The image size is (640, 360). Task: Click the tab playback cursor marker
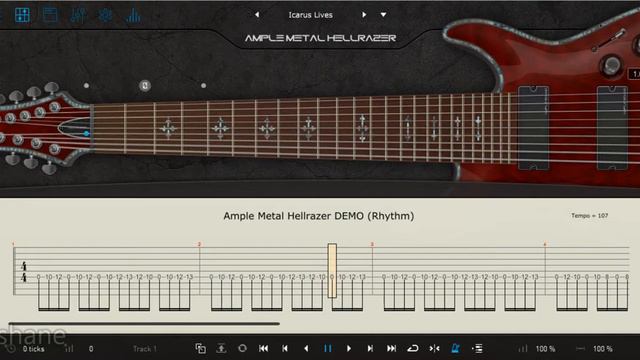(332, 271)
